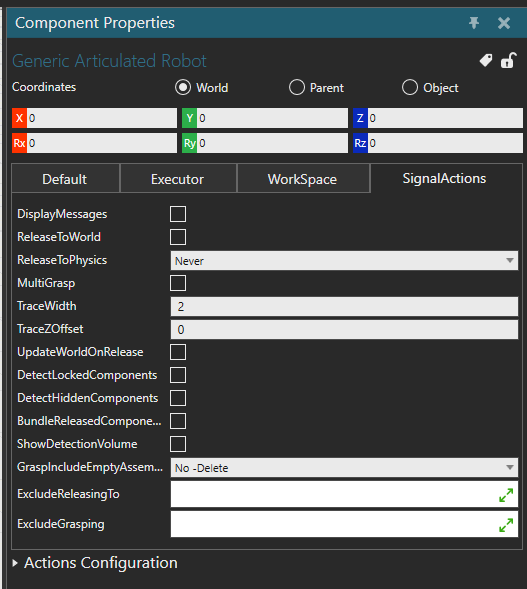This screenshot has height=589, width=527.
Task: Open expand editor for ExcludeGrasping
Action: (506, 525)
